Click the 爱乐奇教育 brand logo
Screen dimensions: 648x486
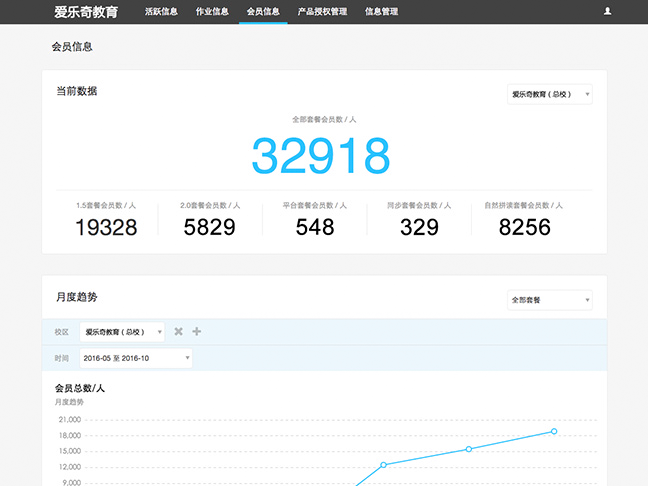point(85,12)
